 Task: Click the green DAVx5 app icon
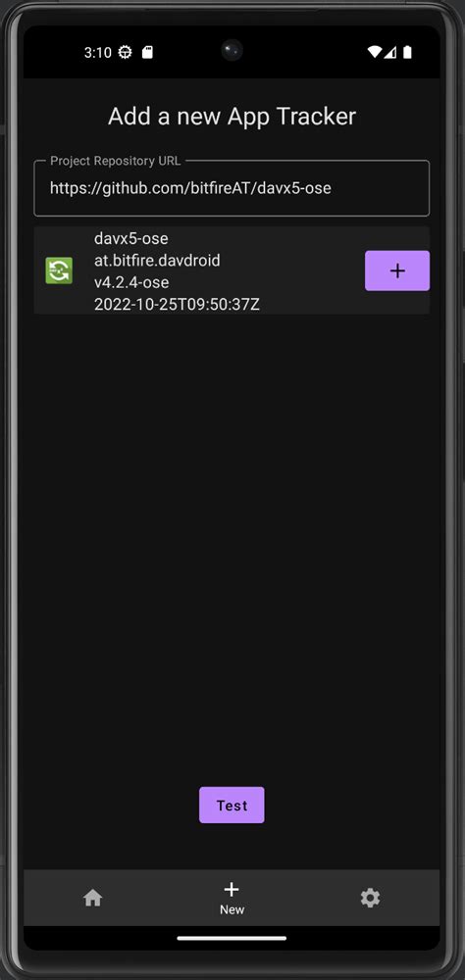59,270
